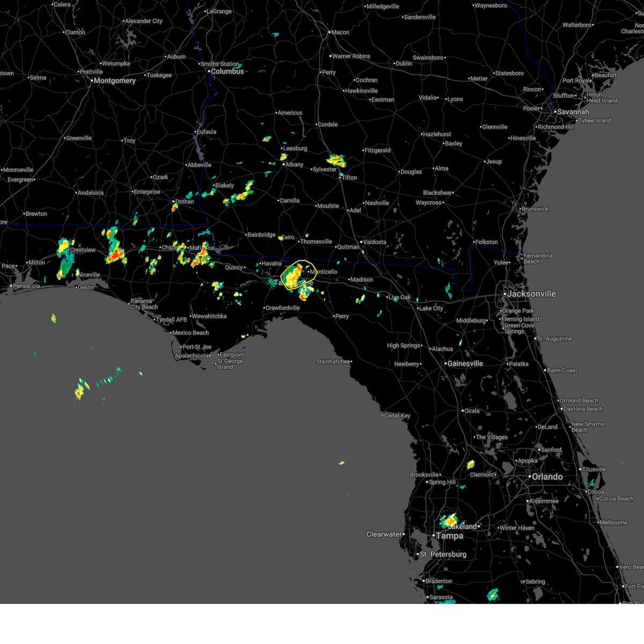Select the Eufaula label

pos(207,131)
